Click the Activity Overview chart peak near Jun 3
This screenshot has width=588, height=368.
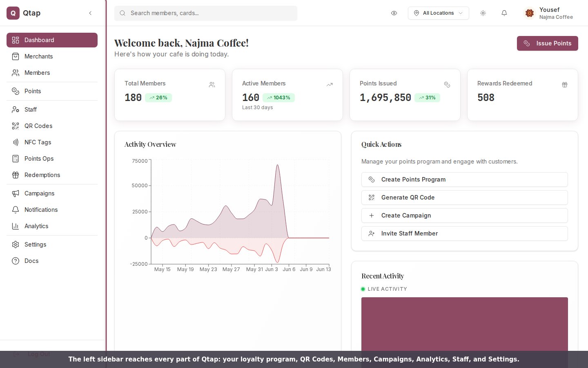coord(278,165)
